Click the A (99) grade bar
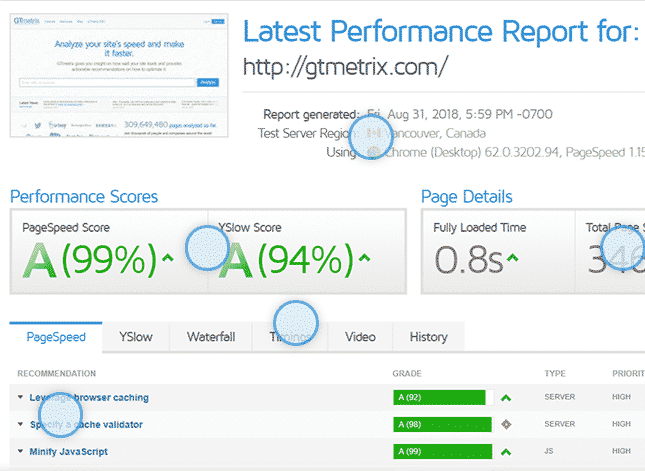Image resolution: width=645 pixels, height=471 pixels. coord(443,452)
